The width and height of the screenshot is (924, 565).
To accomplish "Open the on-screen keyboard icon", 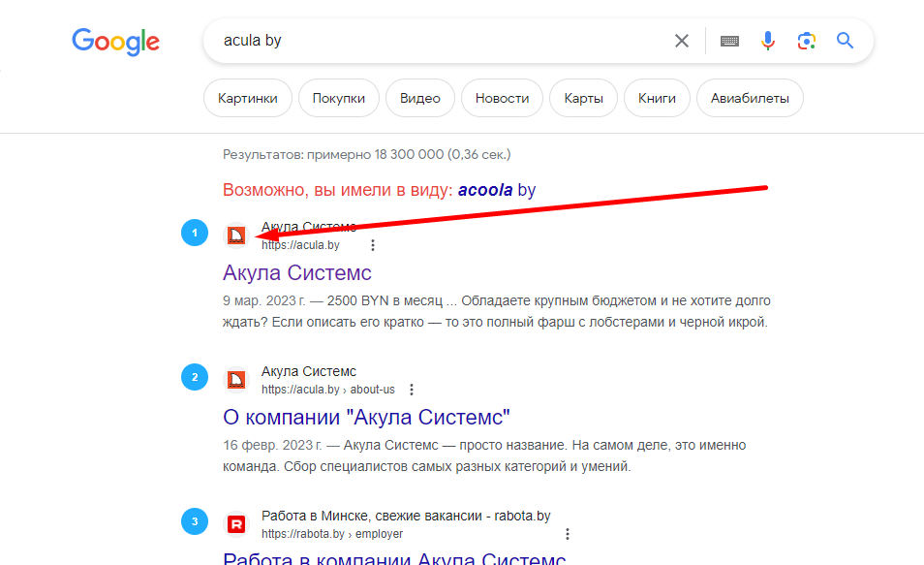I will coord(729,41).
